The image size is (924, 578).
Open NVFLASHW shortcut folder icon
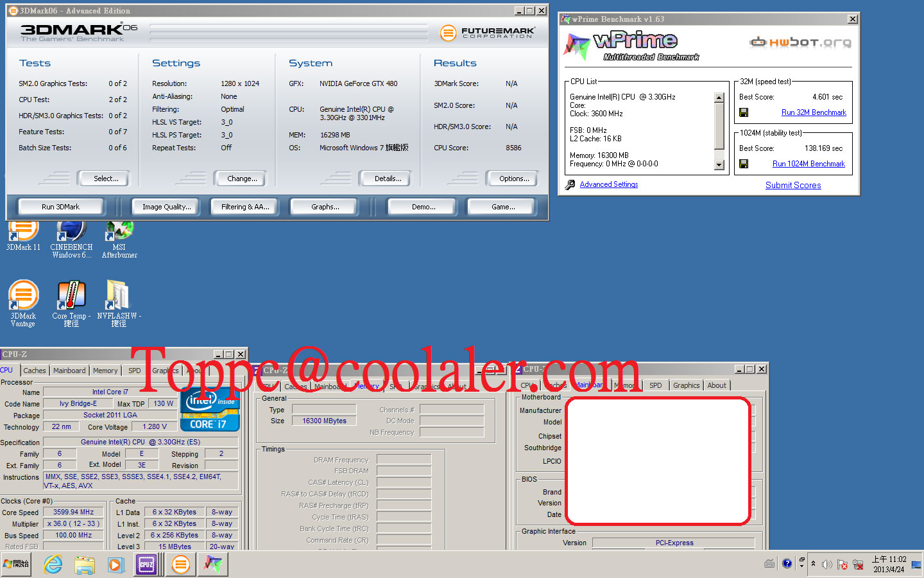(119, 304)
